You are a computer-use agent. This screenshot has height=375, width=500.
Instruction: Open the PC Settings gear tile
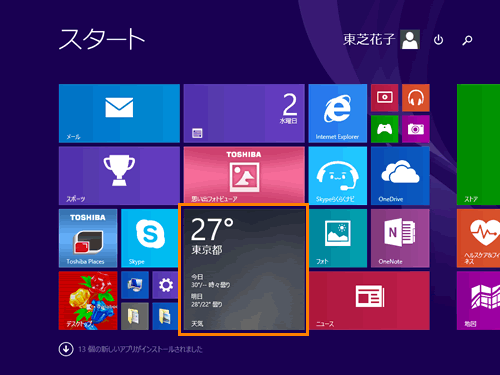[165, 285]
